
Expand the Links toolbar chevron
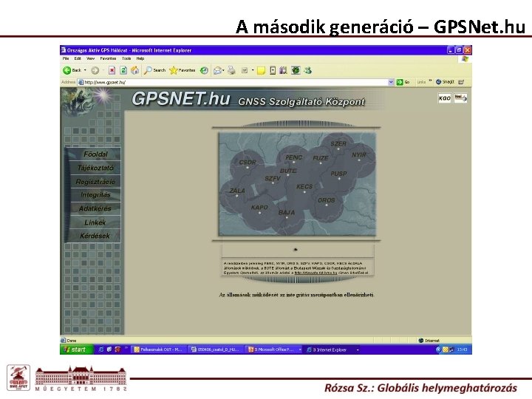tap(431, 81)
